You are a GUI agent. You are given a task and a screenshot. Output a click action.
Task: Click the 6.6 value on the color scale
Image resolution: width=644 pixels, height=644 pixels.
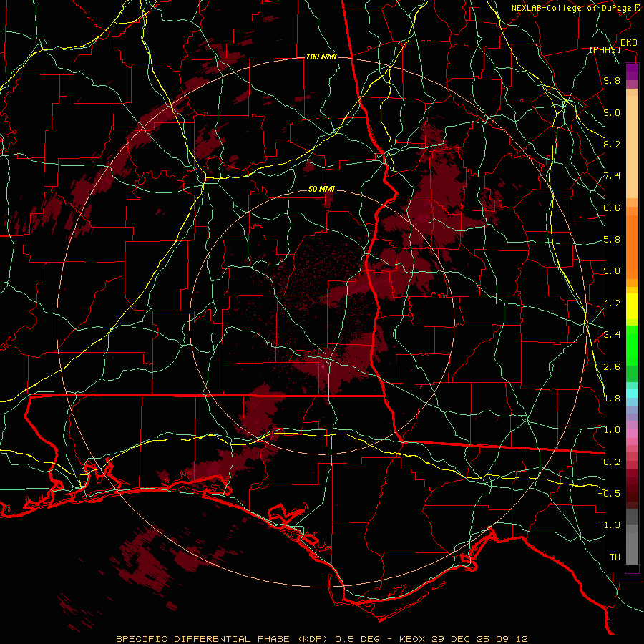612,208
